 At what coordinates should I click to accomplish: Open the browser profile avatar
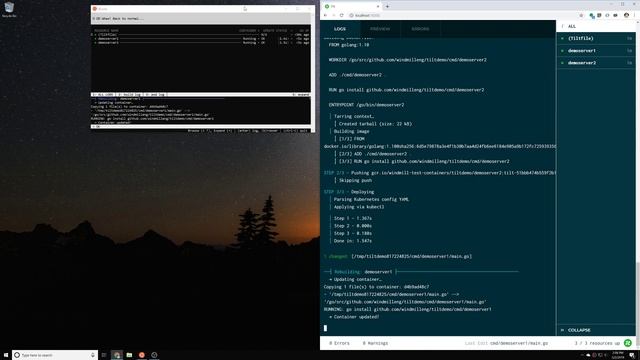coord(626,15)
